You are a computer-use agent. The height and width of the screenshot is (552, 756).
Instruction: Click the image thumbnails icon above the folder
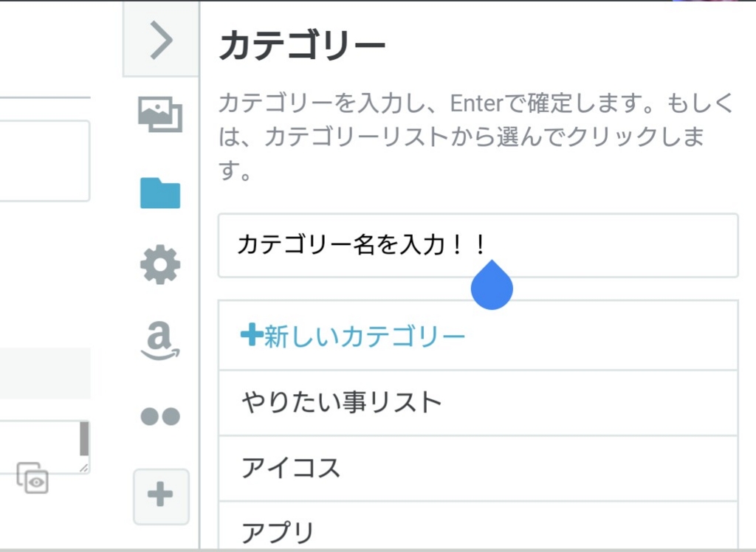click(161, 115)
